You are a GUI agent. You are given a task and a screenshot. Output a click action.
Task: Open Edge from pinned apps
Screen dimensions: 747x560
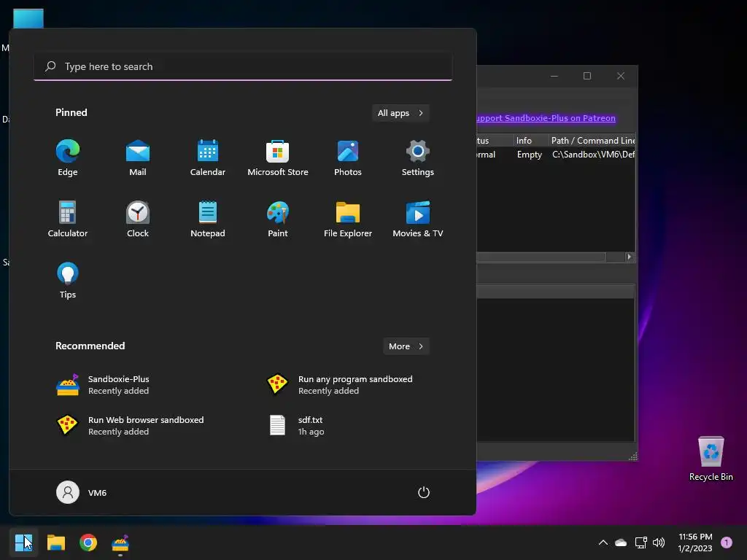pyautogui.click(x=68, y=157)
